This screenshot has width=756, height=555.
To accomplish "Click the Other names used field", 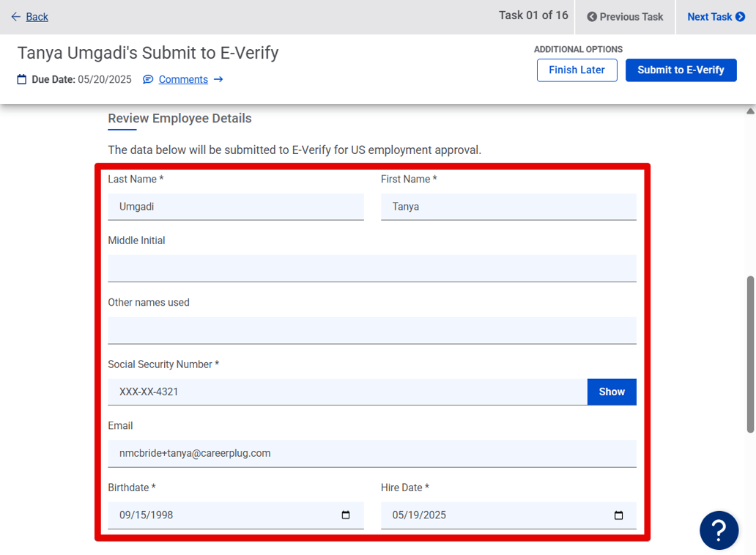I will pos(372,330).
